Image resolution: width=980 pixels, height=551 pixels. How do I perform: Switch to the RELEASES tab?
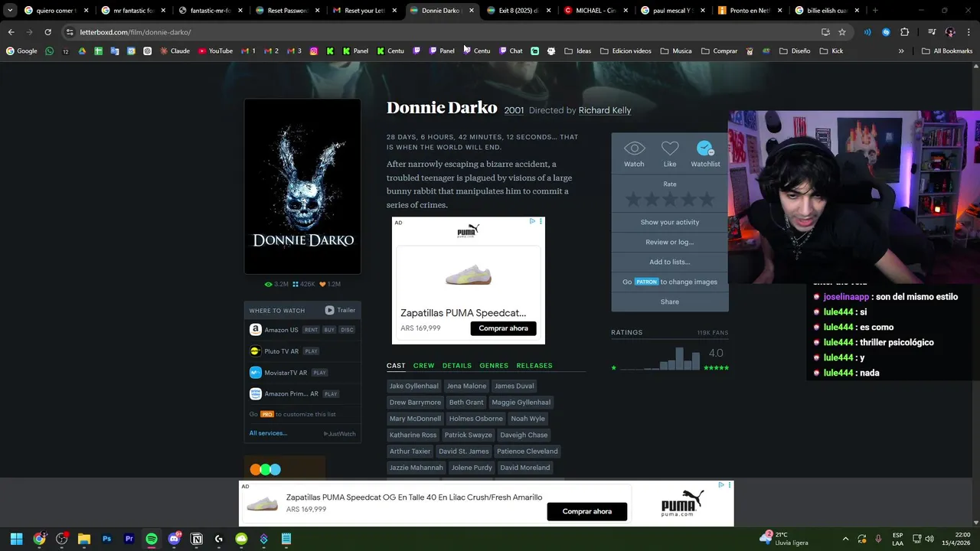534,366
